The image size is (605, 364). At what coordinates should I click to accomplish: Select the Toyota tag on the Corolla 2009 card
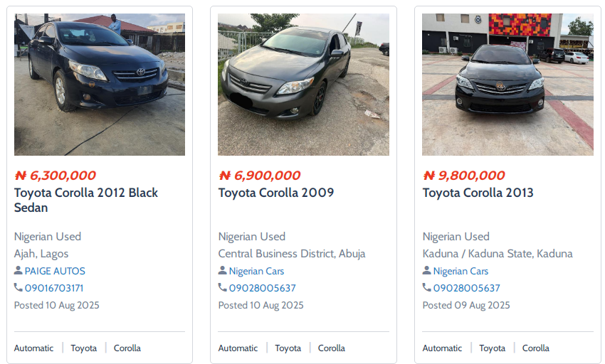[x=288, y=348]
